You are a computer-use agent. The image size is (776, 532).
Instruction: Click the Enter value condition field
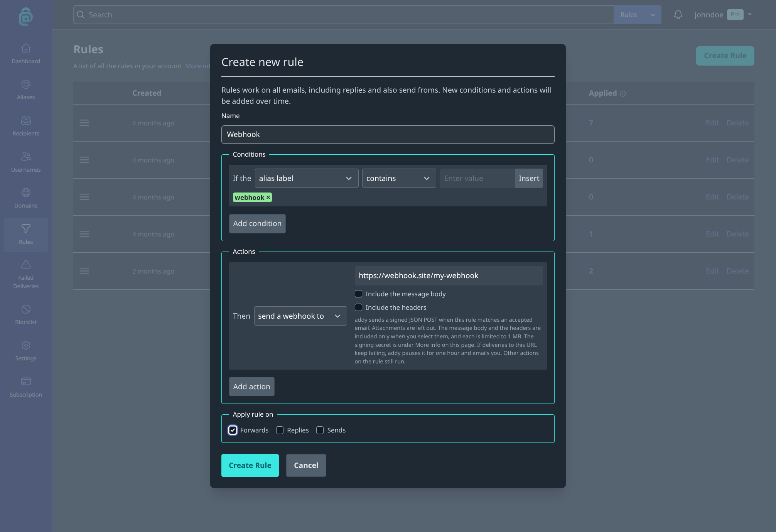(477, 178)
